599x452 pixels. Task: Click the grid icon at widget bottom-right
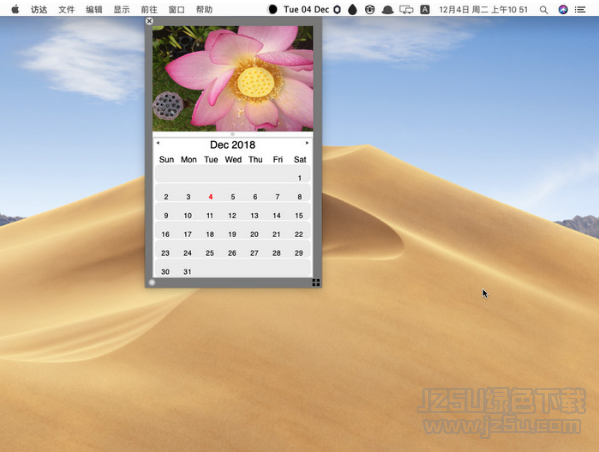click(316, 282)
